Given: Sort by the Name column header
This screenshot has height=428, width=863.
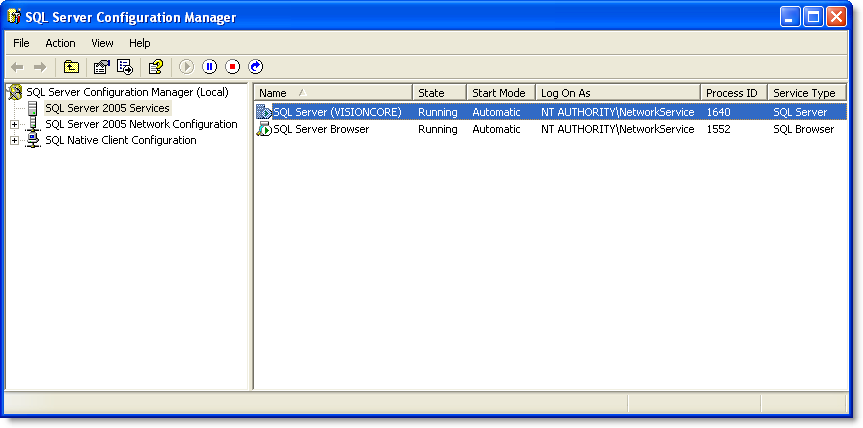Looking at the screenshot, I should 334,93.
